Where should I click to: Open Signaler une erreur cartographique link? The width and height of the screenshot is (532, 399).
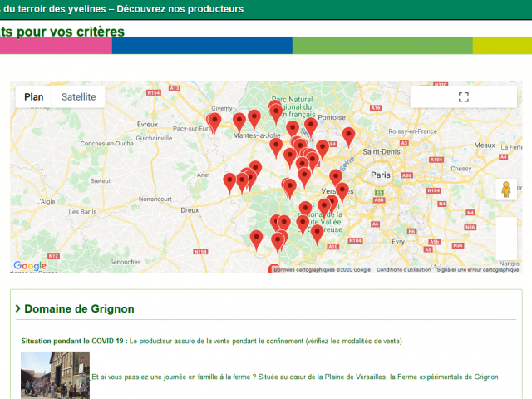pos(478,269)
